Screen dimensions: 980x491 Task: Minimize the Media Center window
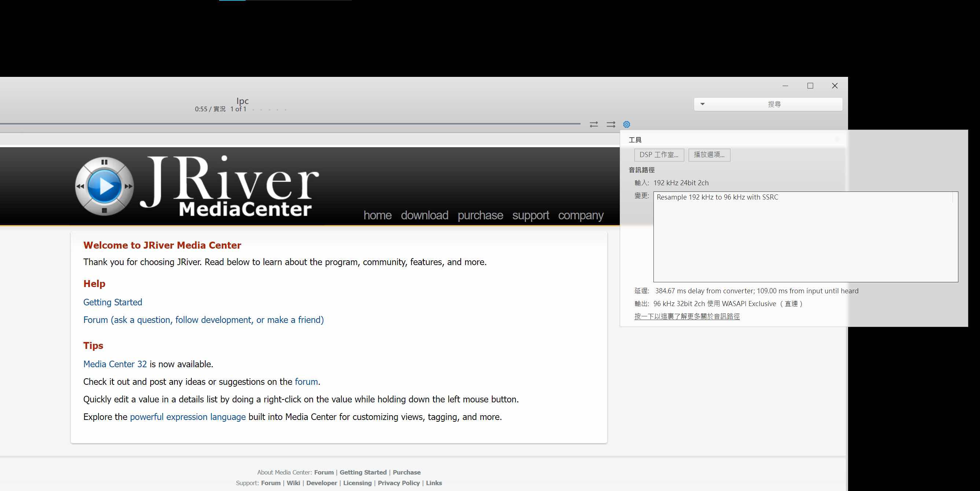[x=785, y=86]
